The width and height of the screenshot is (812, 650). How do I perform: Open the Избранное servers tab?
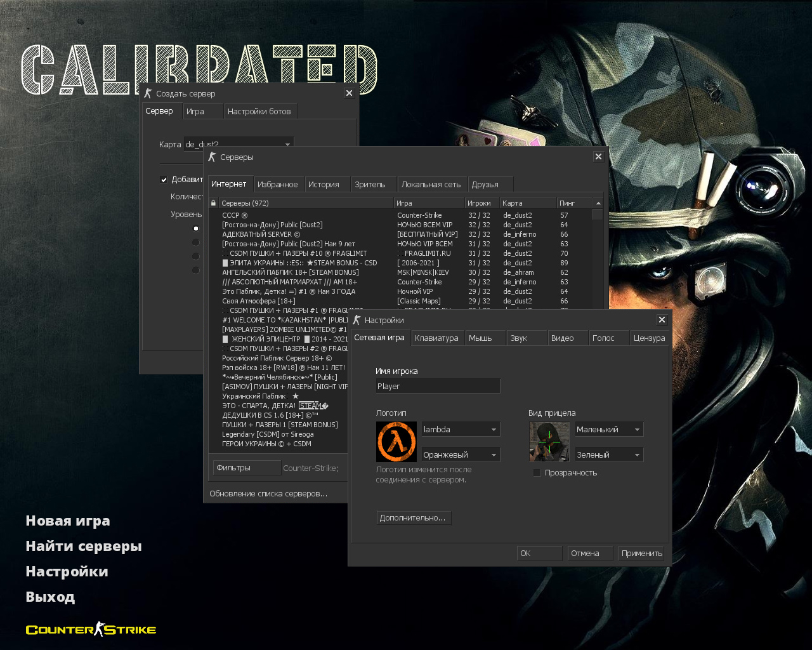278,183
